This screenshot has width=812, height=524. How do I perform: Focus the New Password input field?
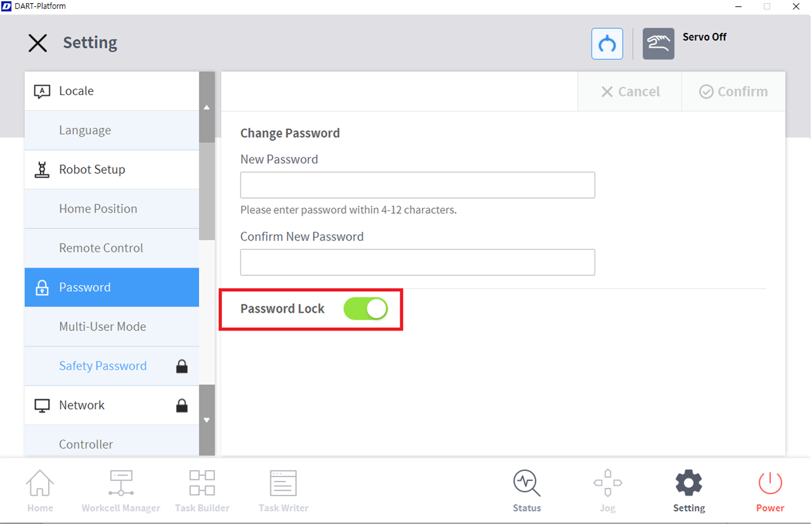point(417,185)
